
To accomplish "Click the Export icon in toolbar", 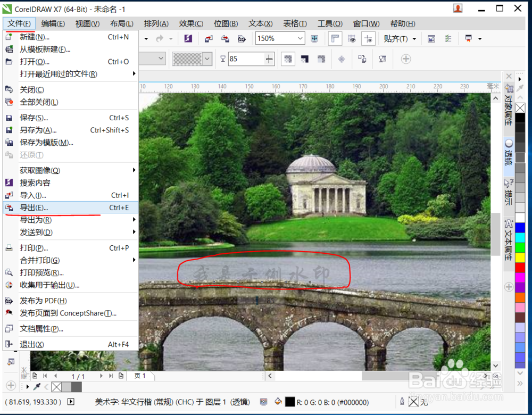I will coord(225,39).
